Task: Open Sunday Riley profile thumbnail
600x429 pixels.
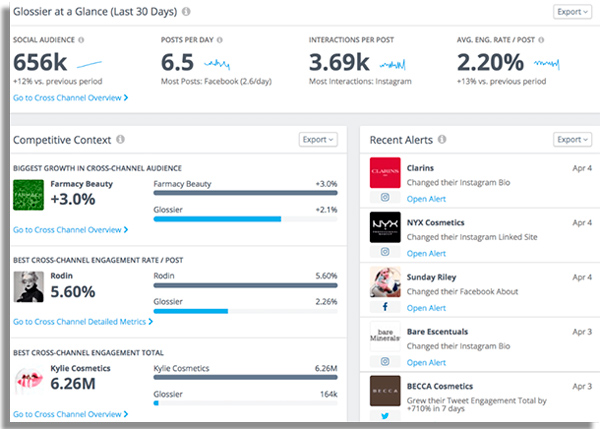Action: pos(385,282)
